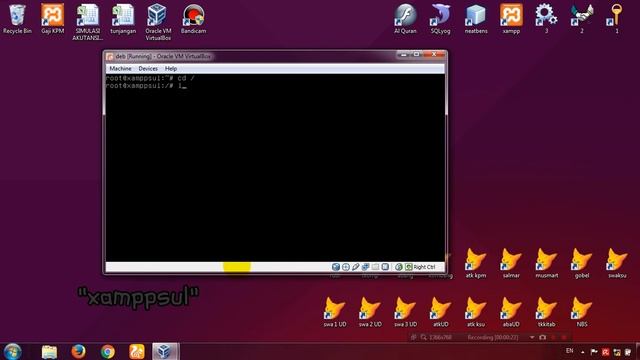Select the xampp desktop shortcut

pos(511,19)
